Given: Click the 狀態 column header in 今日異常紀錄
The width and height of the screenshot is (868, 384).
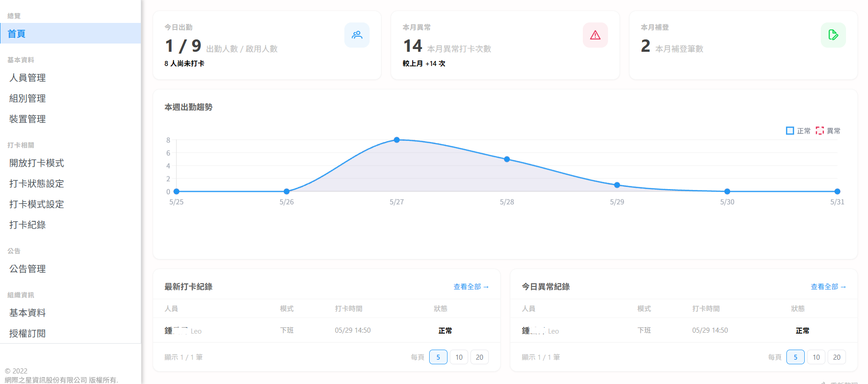Looking at the screenshot, I should [798, 308].
